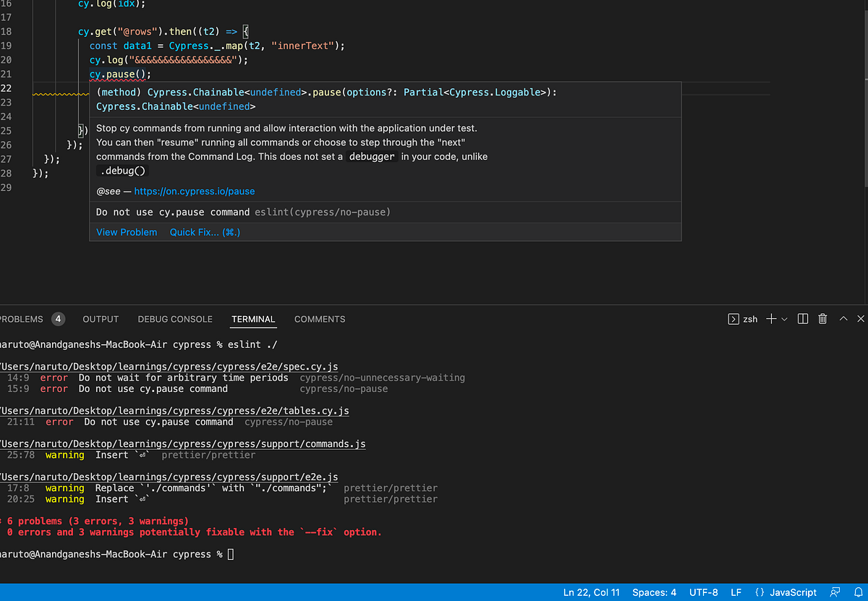Open the DEBUG CONSOLE tab

pos(174,319)
